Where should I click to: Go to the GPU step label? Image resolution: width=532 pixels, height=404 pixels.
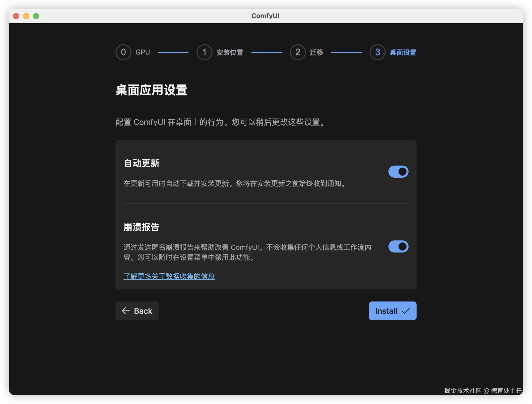pyautogui.click(x=143, y=52)
